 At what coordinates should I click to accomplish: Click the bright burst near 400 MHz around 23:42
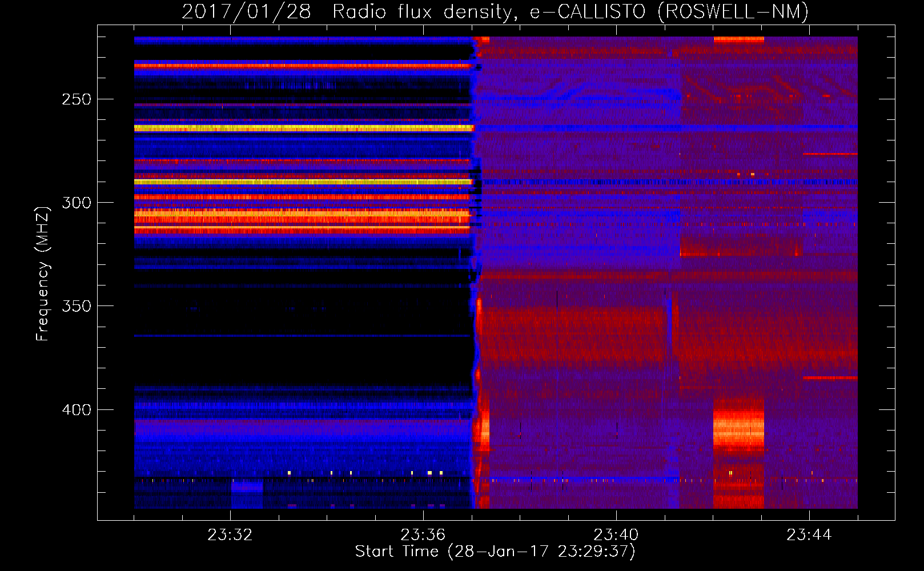tap(738, 427)
